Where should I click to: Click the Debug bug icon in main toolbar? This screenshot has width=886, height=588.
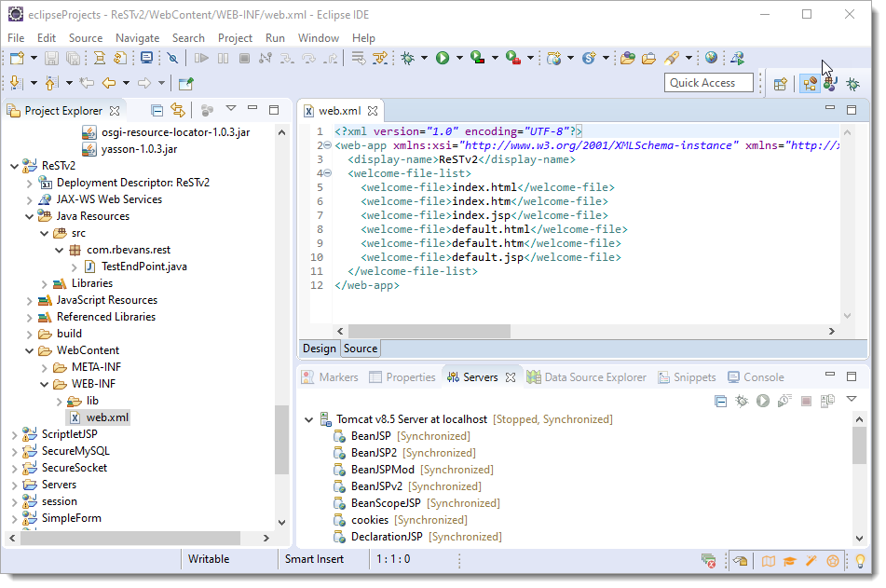coord(407,58)
